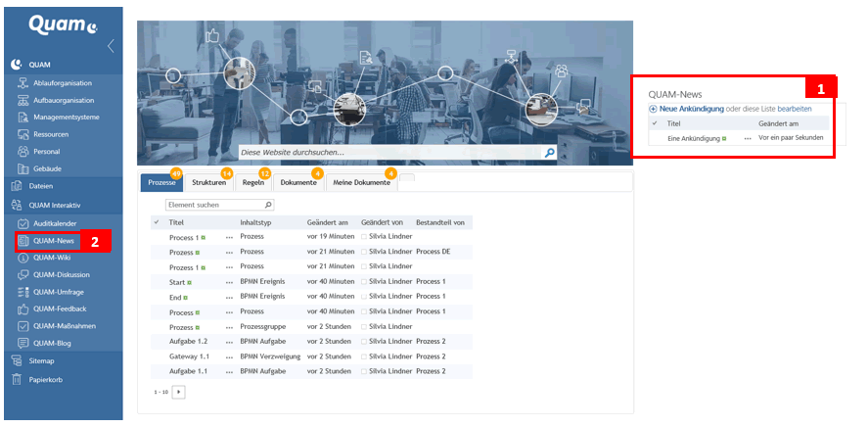Open ellipsis menu for Eine Ankündigung
The width and height of the screenshot is (868, 427).
747,139
